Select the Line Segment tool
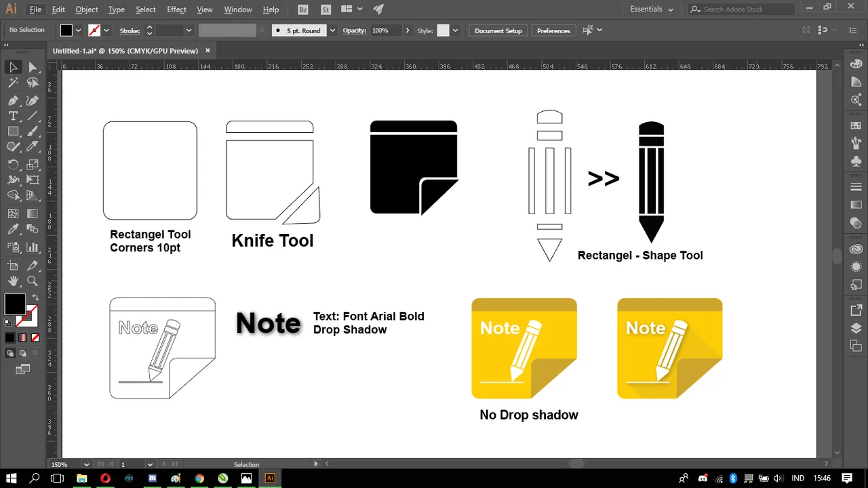 tap(33, 116)
